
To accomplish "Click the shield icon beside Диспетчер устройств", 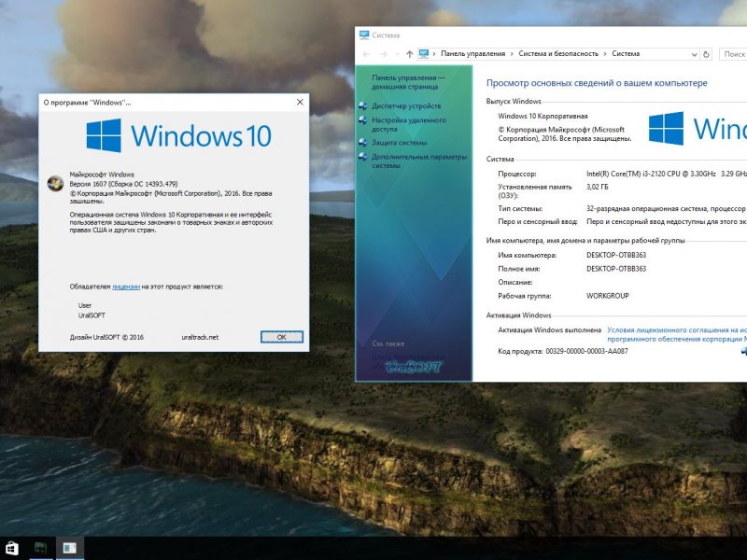I will (x=363, y=105).
